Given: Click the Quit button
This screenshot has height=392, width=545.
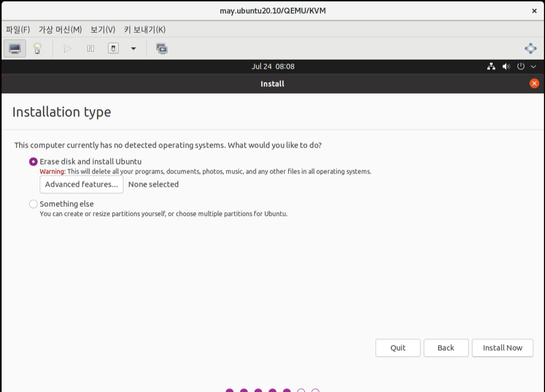Looking at the screenshot, I should coord(398,348).
